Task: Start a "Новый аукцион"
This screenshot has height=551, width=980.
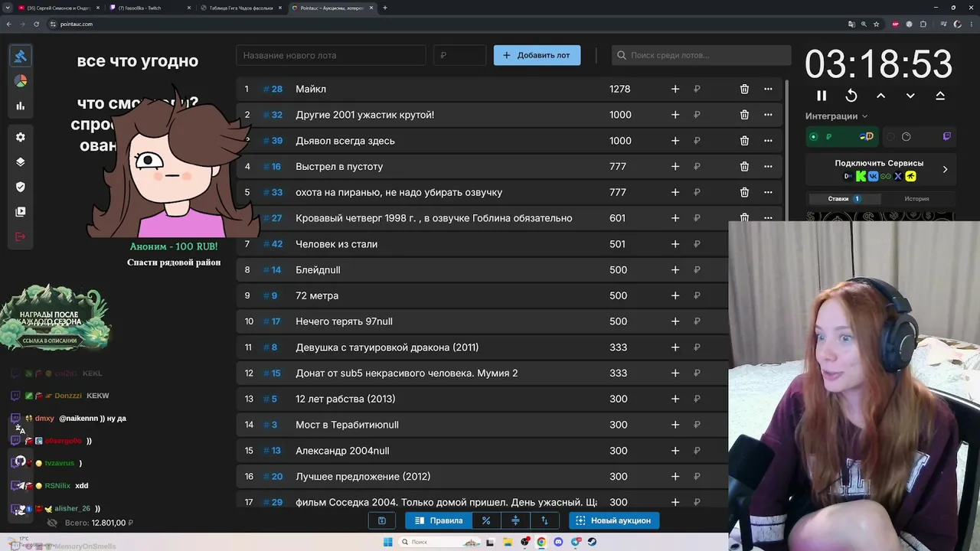Action: (x=612, y=520)
